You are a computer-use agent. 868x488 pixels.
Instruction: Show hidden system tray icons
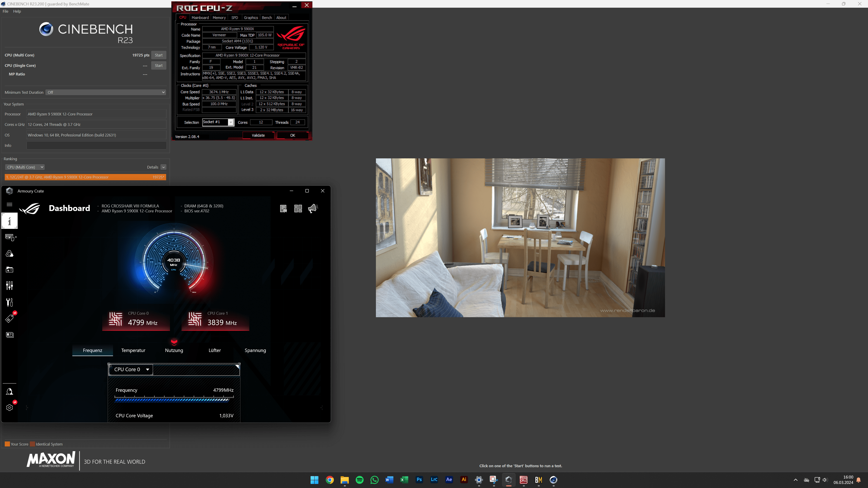796,480
